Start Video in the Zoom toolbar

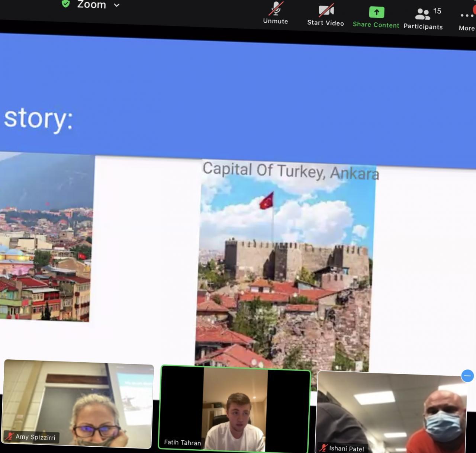tap(325, 15)
